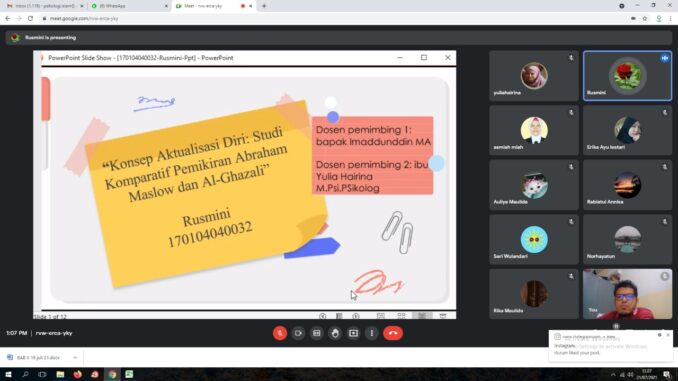Screen dimensions: 678x381
Task: Raise hand using the hand icon
Action: 335,333
